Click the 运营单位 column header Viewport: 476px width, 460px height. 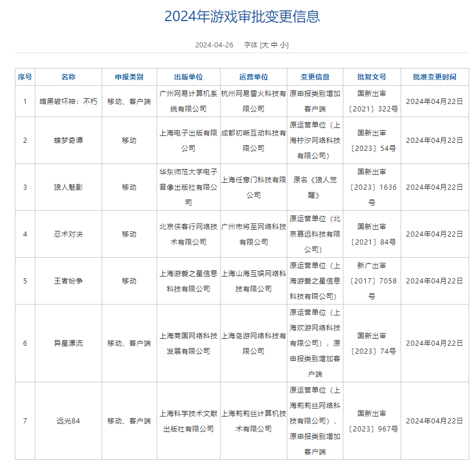pos(254,77)
